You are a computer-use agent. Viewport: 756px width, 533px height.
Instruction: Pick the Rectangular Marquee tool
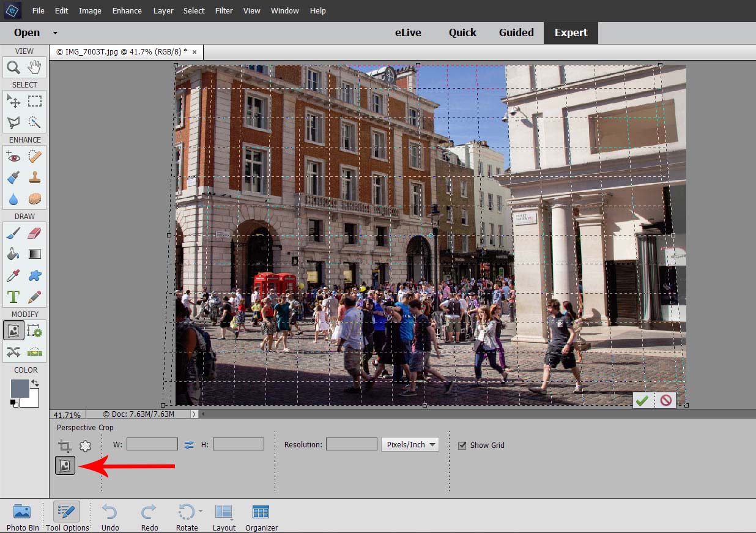point(35,101)
